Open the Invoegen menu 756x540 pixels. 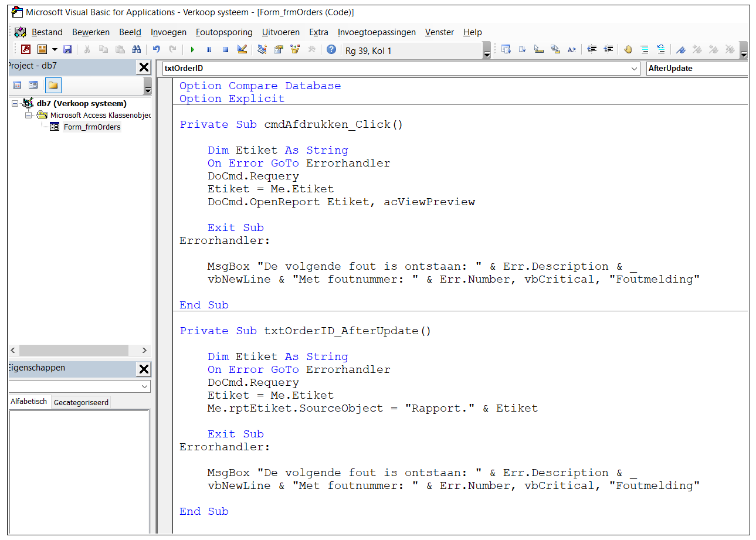169,32
